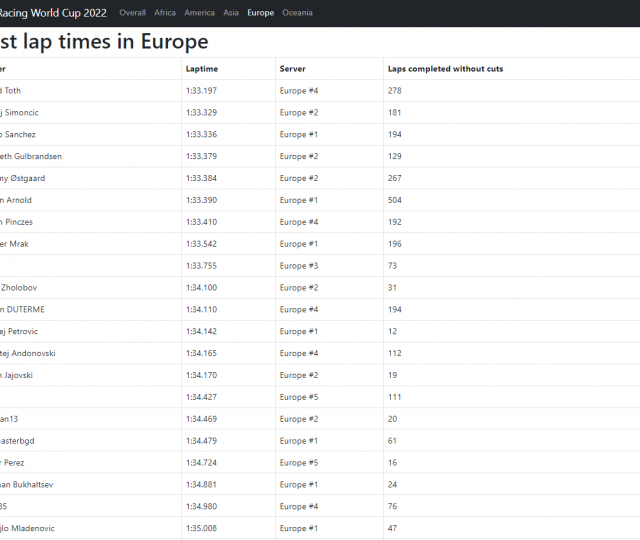Screen dimensions: 640x540
Task: Select the Zholobov driver name cell
Action: click(x=22, y=287)
